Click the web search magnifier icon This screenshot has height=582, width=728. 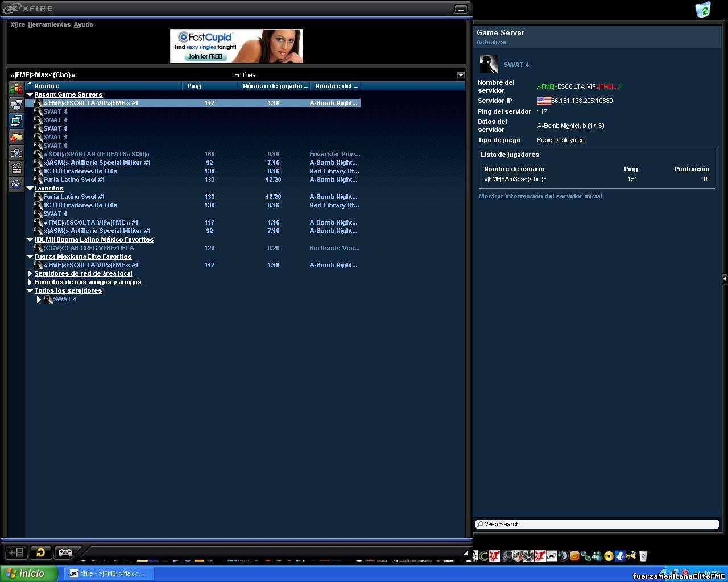click(481, 524)
